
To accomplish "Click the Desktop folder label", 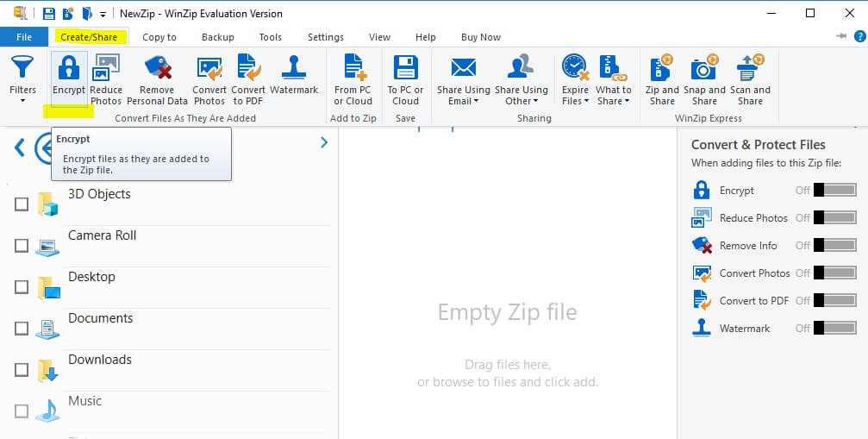I will pyautogui.click(x=91, y=276).
